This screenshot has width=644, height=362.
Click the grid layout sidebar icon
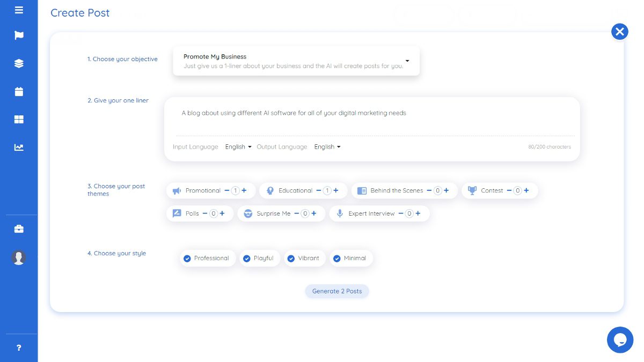pyautogui.click(x=19, y=119)
